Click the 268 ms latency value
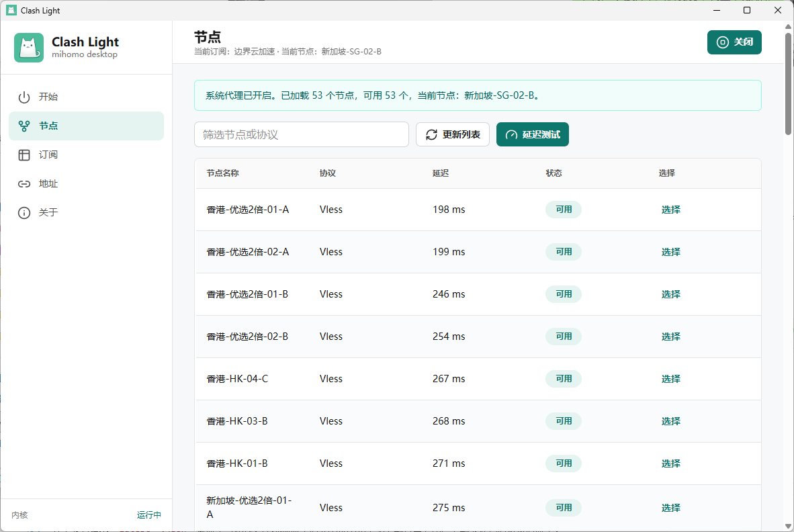This screenshot has width=794, height=532. (449, 421)
